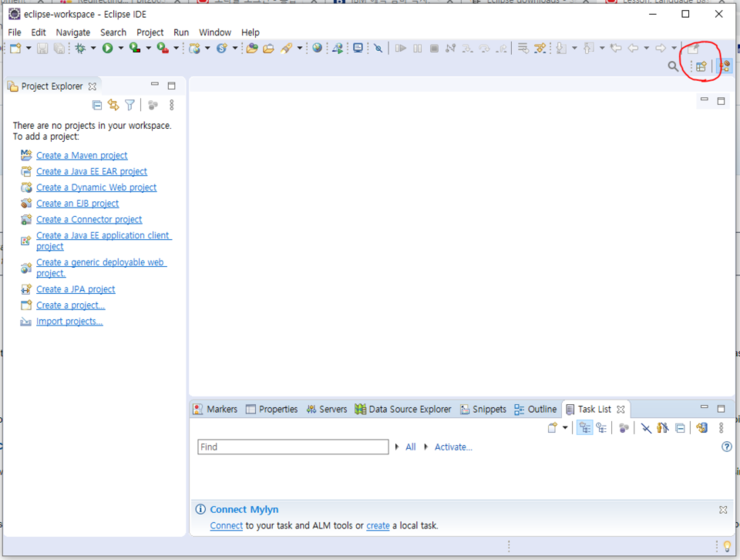Click Activate... link in Task List
This screenshot has height=560, width=740.
pos(453,447)
